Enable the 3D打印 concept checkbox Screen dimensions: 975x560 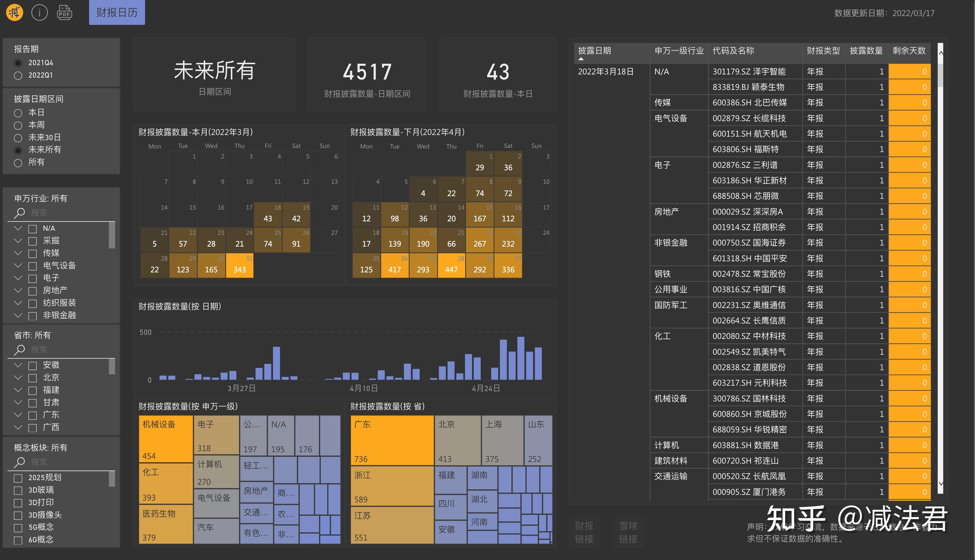click(x=18, y=502)
